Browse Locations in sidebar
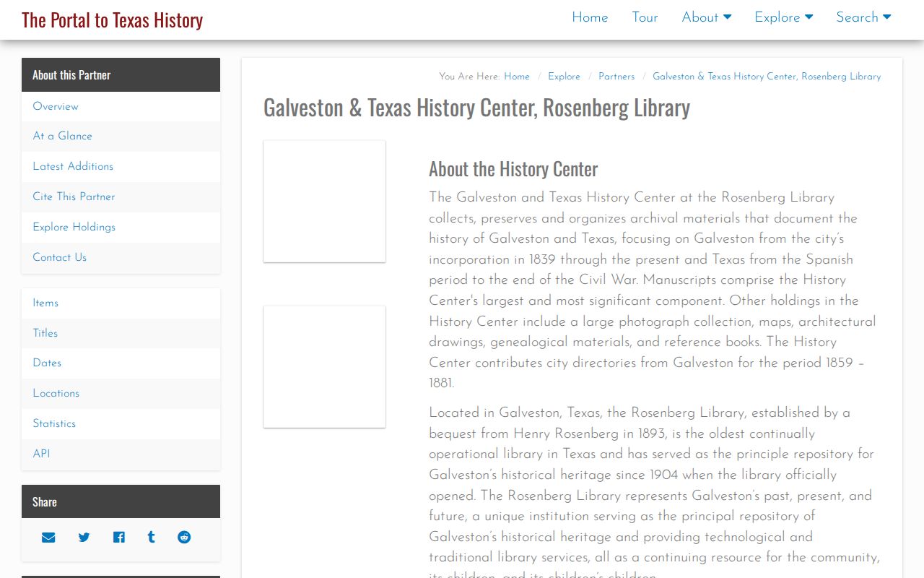The height and width of the screenshot is (578, 924). 121,394
